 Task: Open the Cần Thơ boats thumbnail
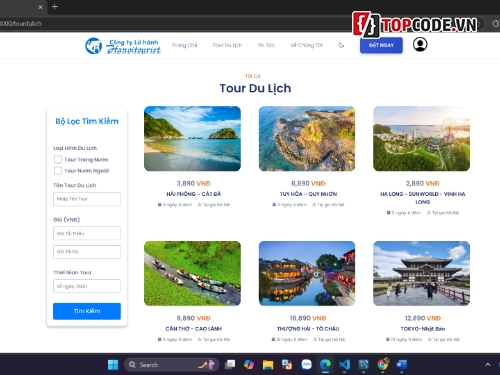(x=192, y=273)
